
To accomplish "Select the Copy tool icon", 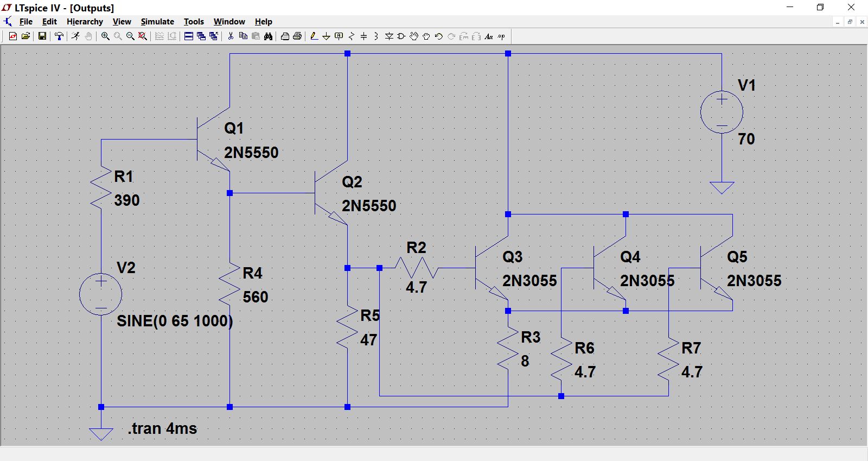I will [x=243, y=36].
